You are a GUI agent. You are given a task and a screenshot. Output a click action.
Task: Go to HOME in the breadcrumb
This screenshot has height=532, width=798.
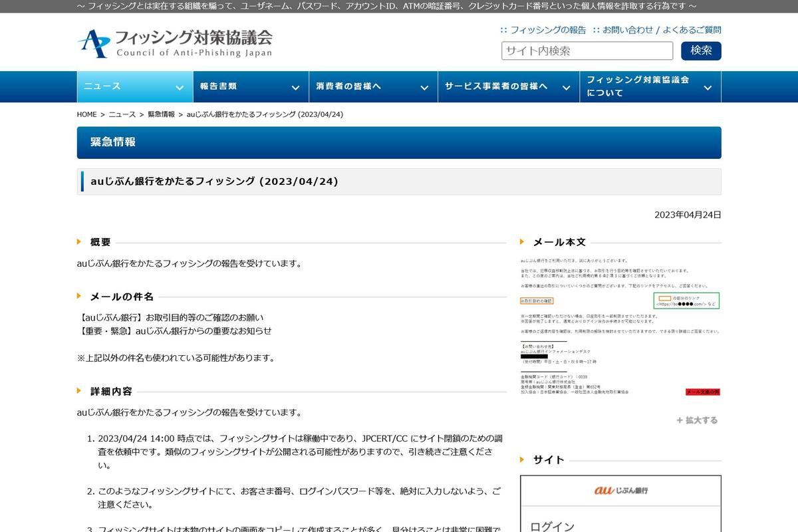[x=87, y=114]
